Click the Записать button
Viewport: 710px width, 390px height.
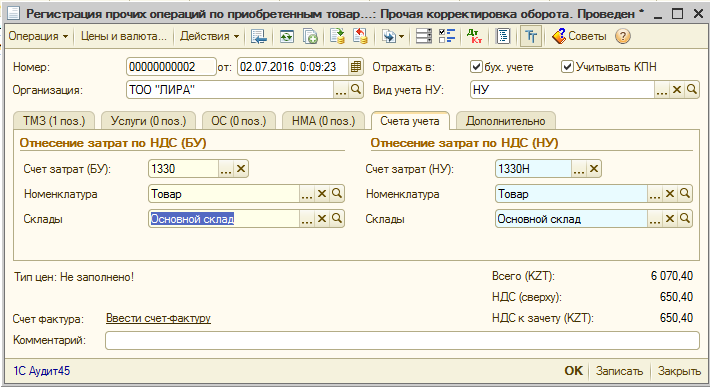(619, 371)
